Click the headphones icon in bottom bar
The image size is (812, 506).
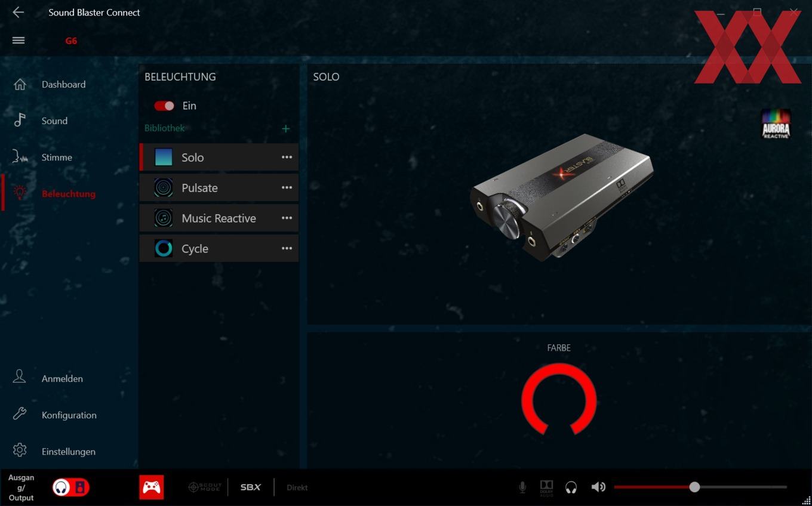tap(571, 488)
